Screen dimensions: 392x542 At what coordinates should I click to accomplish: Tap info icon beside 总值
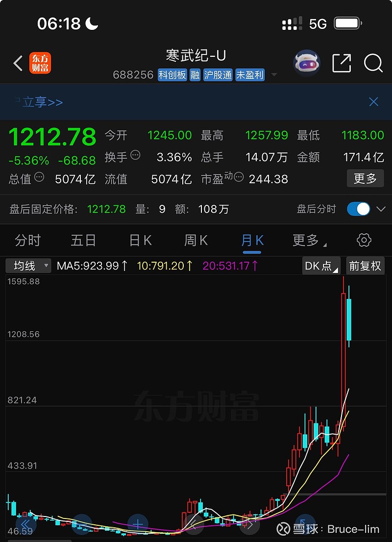tap(39, 177)
